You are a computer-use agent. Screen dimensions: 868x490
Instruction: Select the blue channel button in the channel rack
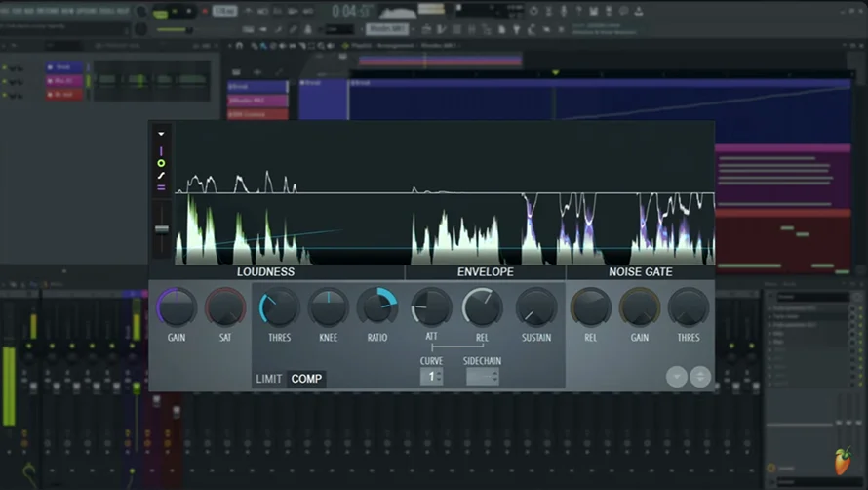[63, 67]
